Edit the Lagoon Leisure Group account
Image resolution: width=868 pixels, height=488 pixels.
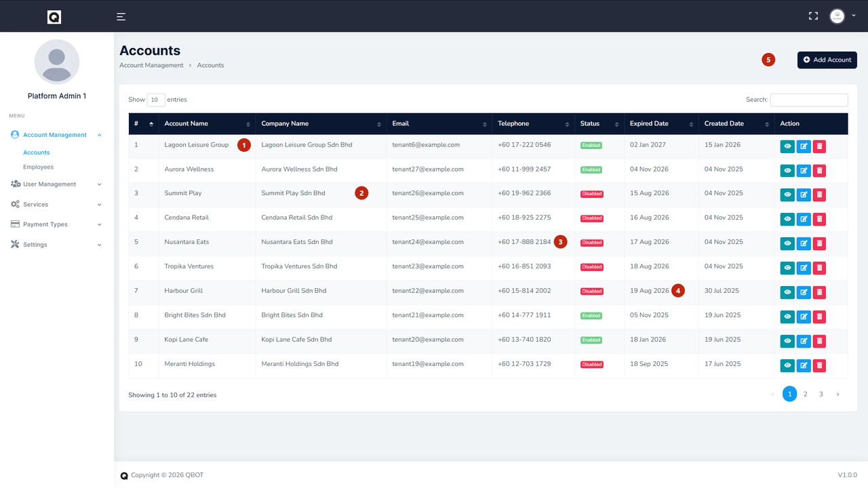(x=804, y=146)
